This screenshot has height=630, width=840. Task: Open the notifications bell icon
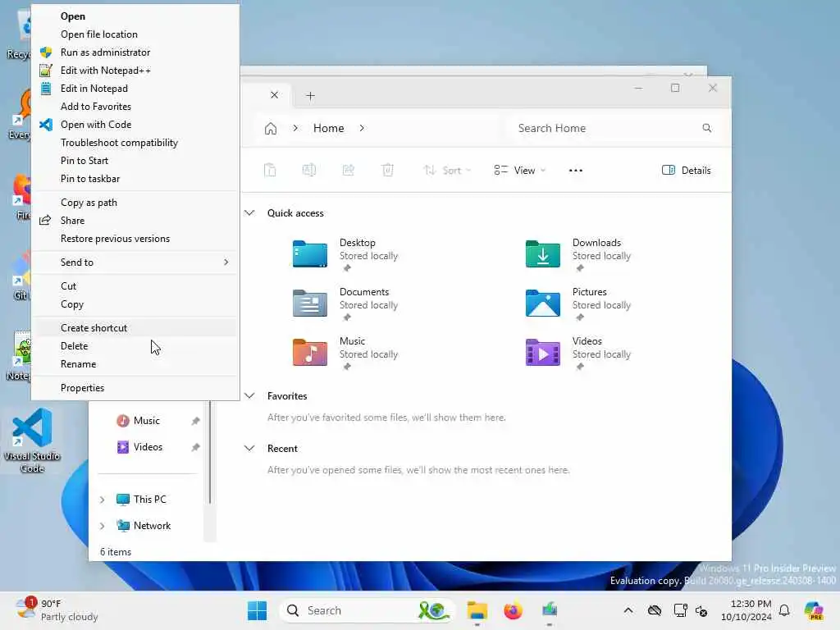point(784,610)
